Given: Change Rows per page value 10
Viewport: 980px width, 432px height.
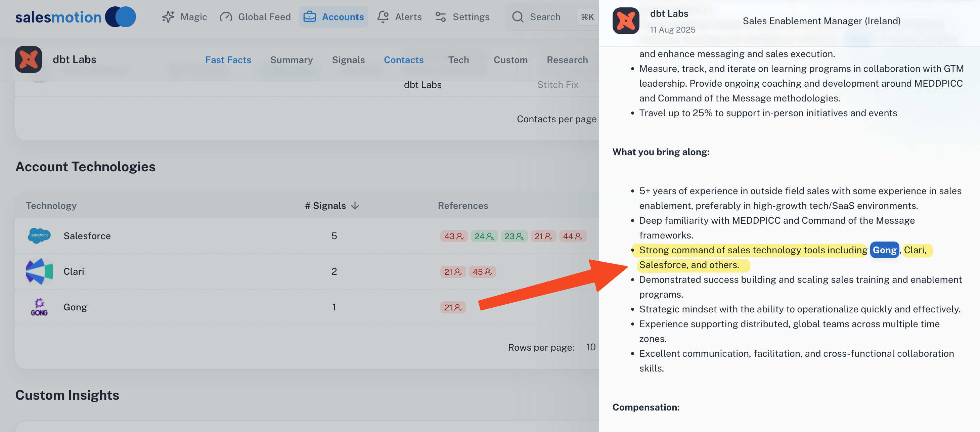Looking at the screenshot, I should coord(590,347).
